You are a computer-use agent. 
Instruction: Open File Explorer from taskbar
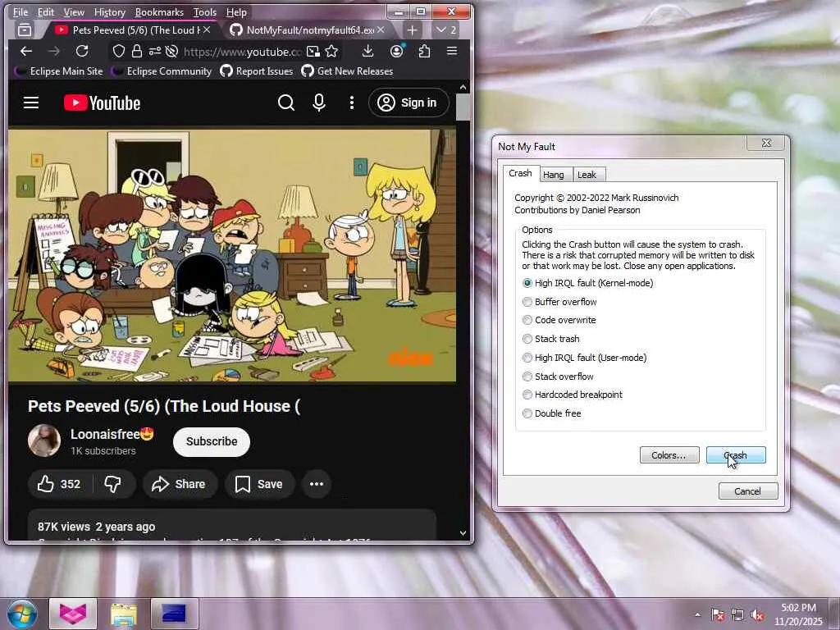(124, 614)
